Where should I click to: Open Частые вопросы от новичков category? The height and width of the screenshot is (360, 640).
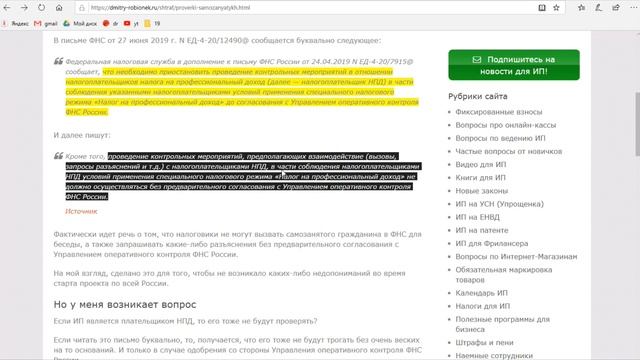click(x=509, y=151)
